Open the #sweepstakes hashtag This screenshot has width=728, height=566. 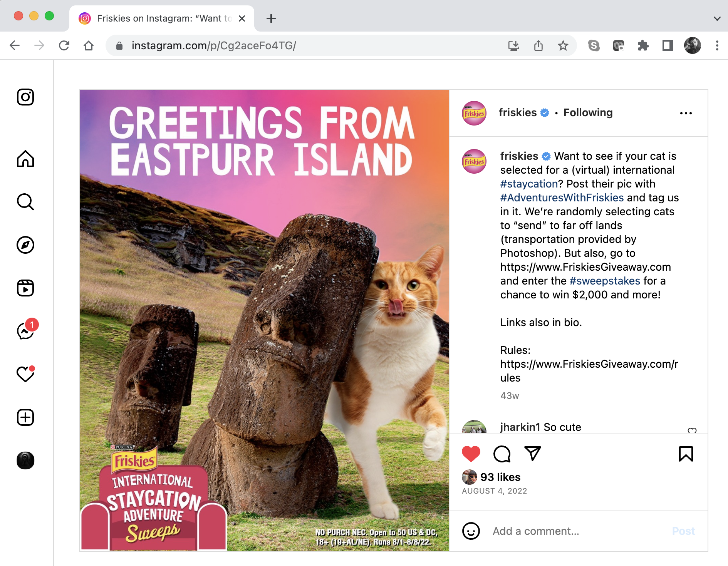coord(605,281)
